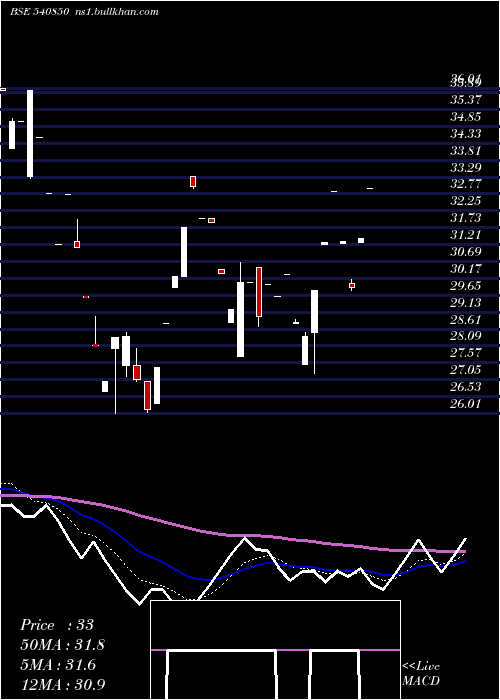Select the 30.17 price axis label
Screen dimensions: 500x700
[x=466, y=269]
